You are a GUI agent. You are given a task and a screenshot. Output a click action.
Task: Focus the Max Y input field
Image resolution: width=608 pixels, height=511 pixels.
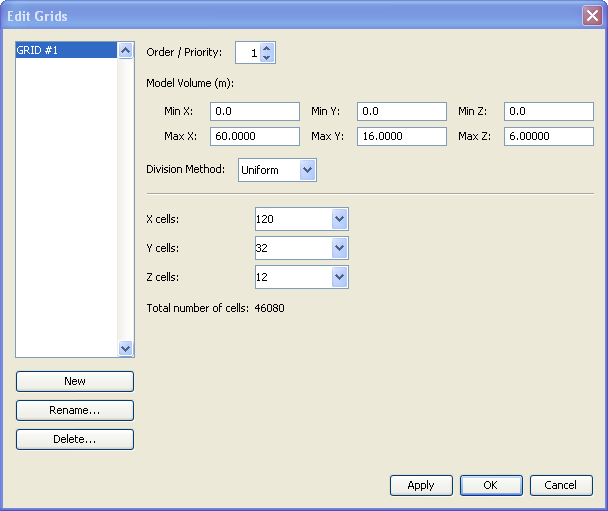tap(401, 137)
